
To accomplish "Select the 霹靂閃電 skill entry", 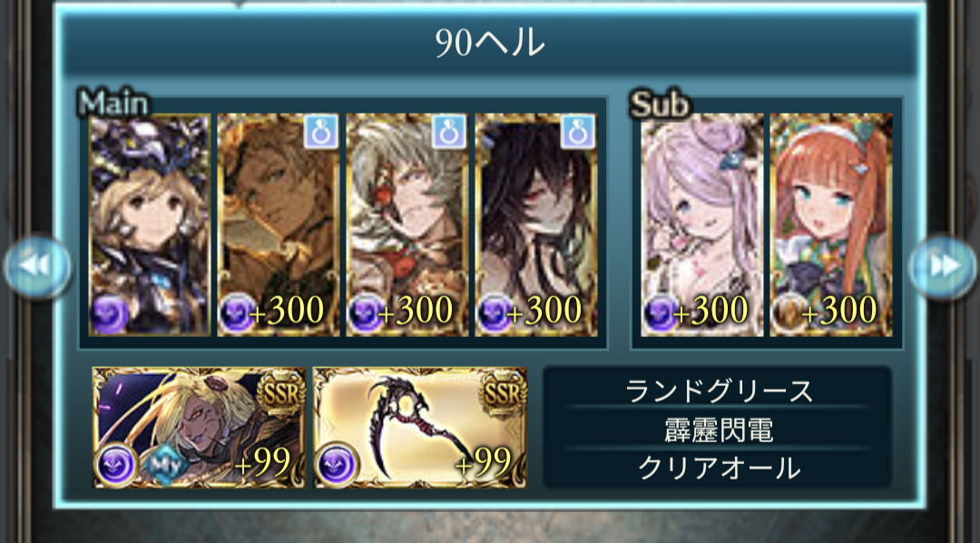I will pyautogui.click(x=718, y=430).
